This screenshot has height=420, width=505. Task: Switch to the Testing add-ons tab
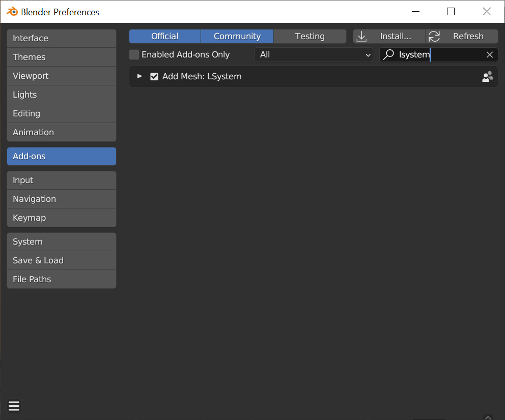point(309,36)
